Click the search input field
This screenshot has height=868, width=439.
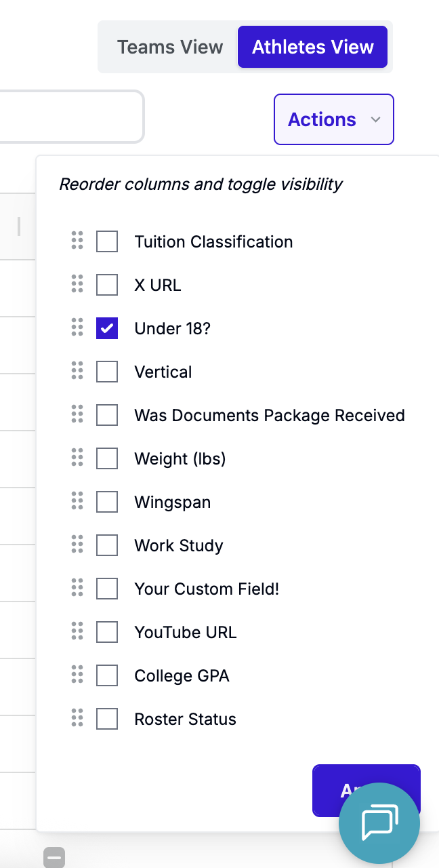(68, 117)
